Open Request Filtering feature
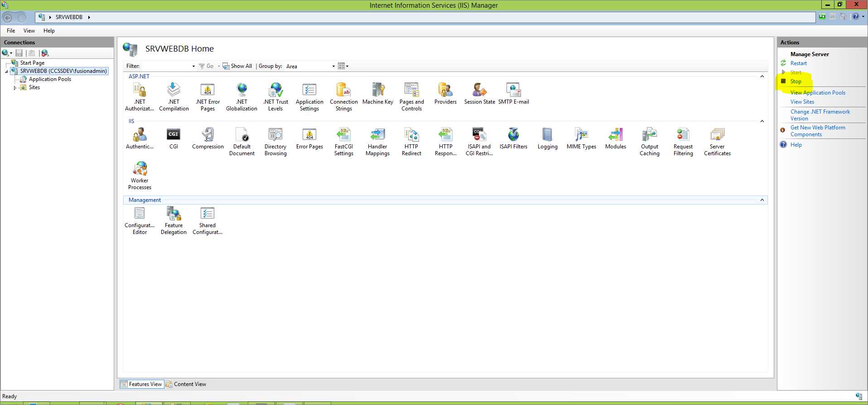The image size is (868, 405). pos(683,142)
